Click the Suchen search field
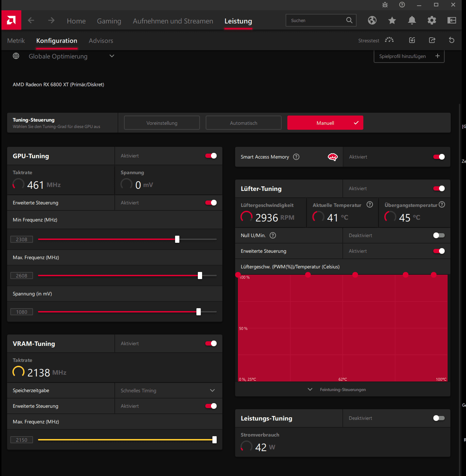This screenshot has width=466, height=476. [321, 20]
